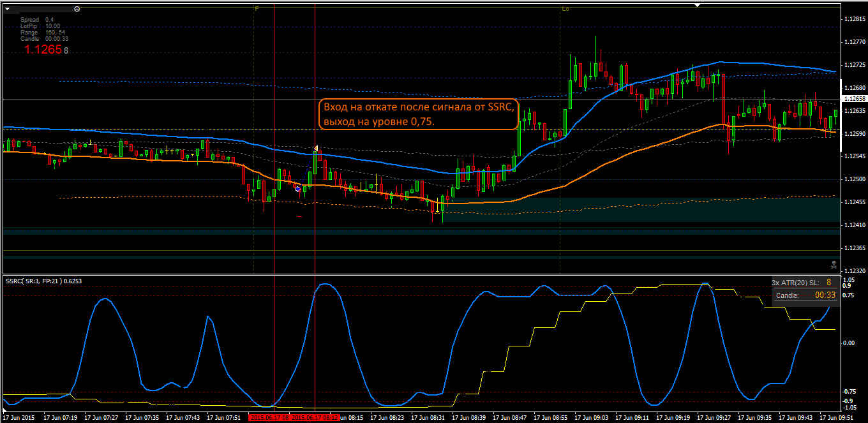Click the time axis label "17 Jun 07:19"
The height and width of the screenshot is (423, 868).
(x=59, y=418)
